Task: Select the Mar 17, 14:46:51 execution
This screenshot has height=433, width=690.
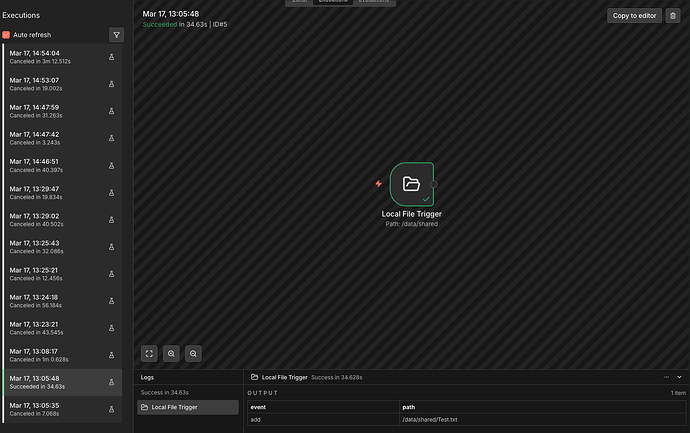Action: pyautogui.click(x=62, y=165)
